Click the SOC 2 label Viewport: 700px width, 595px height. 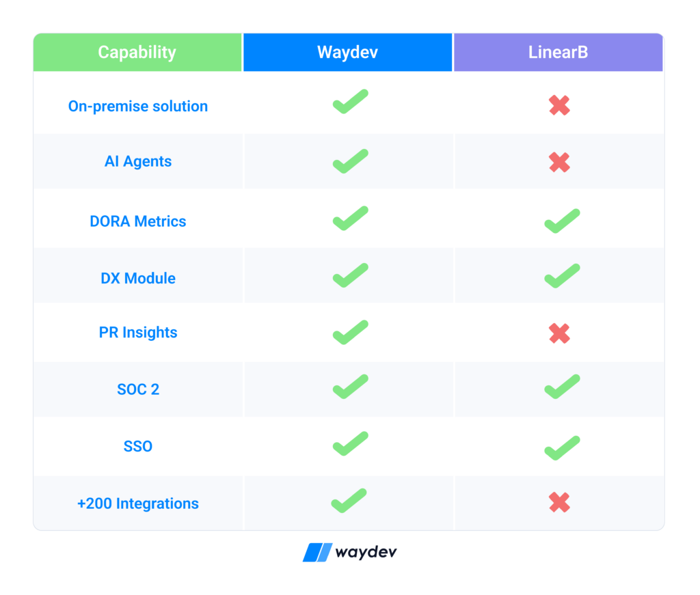138,389
